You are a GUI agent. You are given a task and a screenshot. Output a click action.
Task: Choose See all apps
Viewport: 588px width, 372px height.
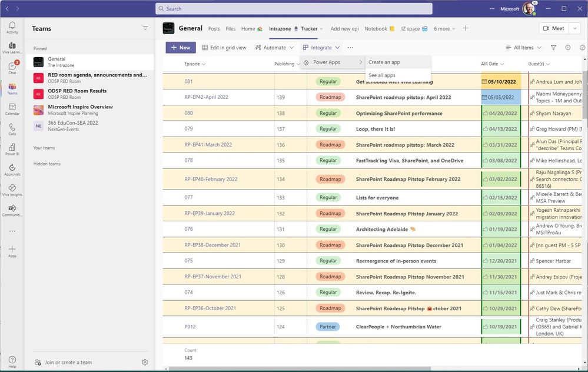click(x=398, y=75)
